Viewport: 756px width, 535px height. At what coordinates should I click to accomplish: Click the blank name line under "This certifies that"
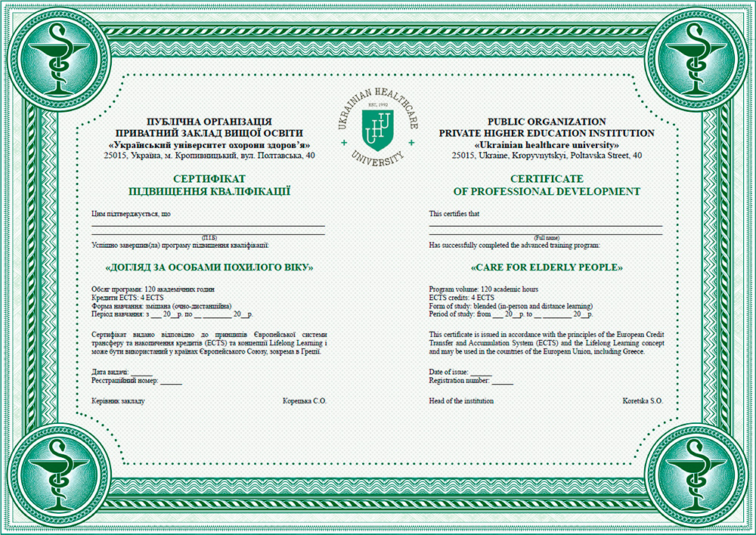[x=546, y=225]
